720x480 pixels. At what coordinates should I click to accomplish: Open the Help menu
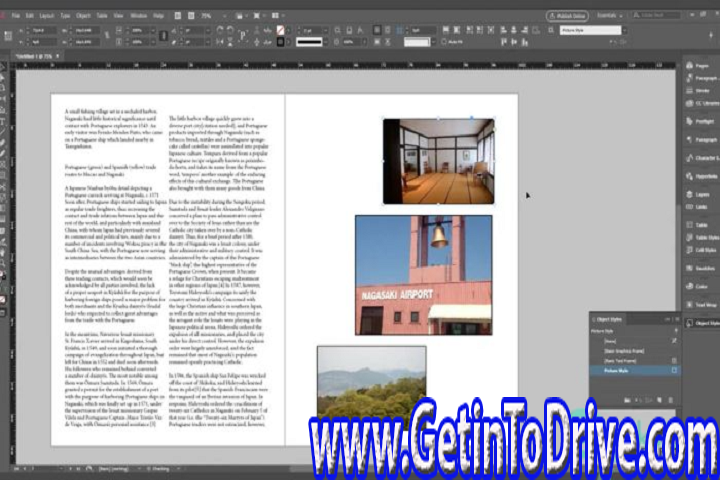[158, 16]
